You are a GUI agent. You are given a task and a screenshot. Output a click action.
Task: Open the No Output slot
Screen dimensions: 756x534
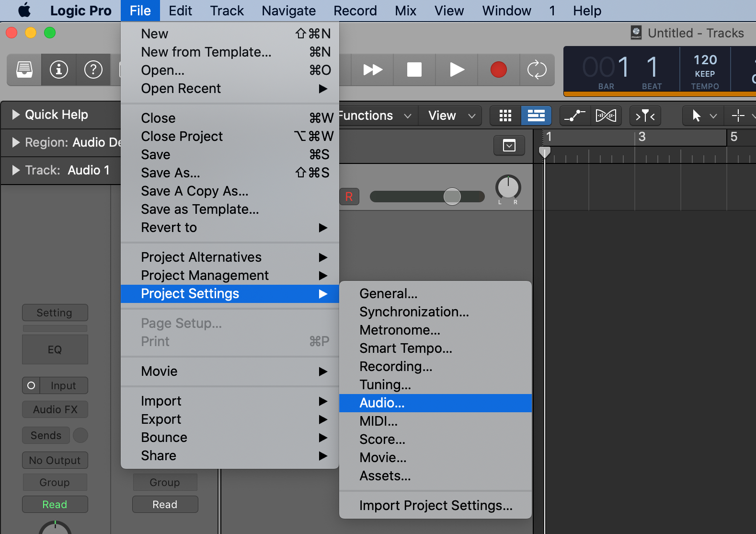click(x=55, y=461)
